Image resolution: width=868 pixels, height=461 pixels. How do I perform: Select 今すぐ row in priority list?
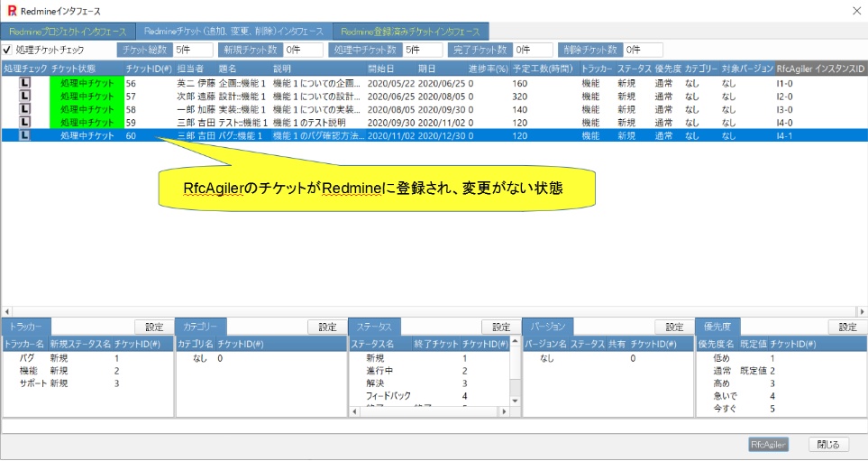pos(781,409)
